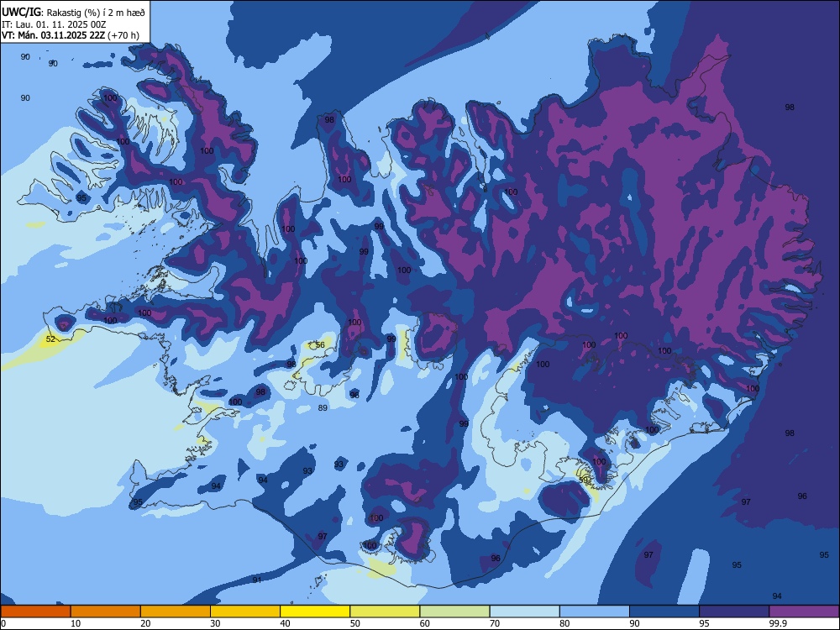Click the init time 'IT: Lau. 01. 11. 2025 00Z'

pyautogui.click(x=54, y=24)
